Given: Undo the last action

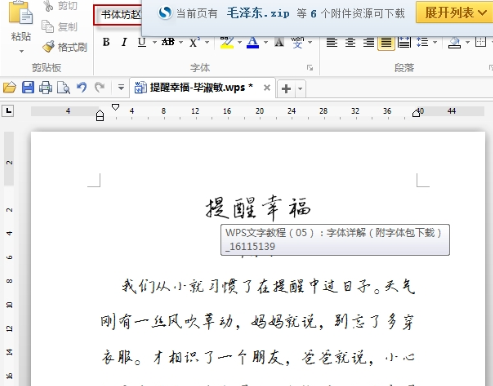Looking at the screenshot, I should pos(82,88).
